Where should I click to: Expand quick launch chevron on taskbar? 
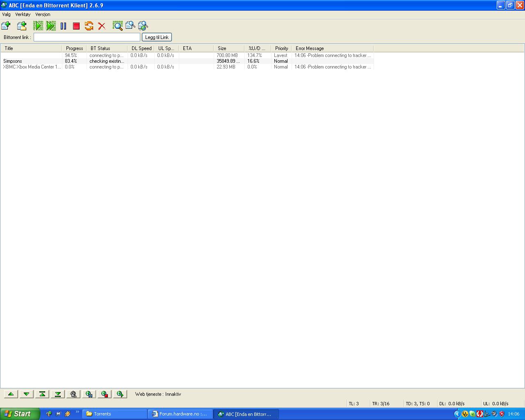[x=77, y=412]
